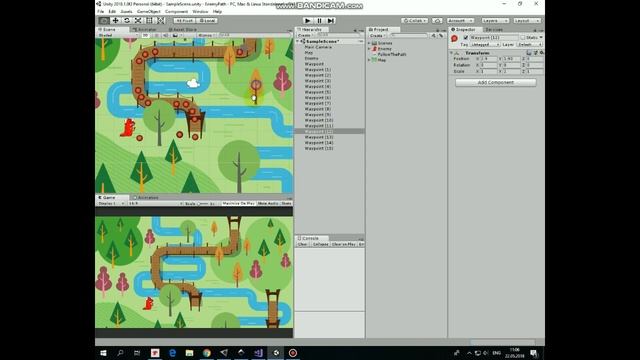The height and width of the screenshot is (360, 640).
Task: Open the Account dropdown
Action: point(460,20)
